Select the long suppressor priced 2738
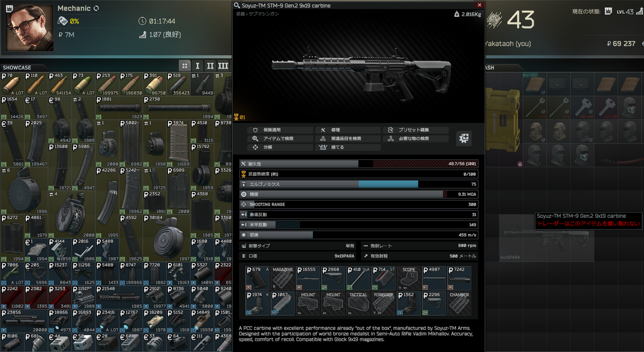Screen dimensions: 644x352 tap(178, 107)
